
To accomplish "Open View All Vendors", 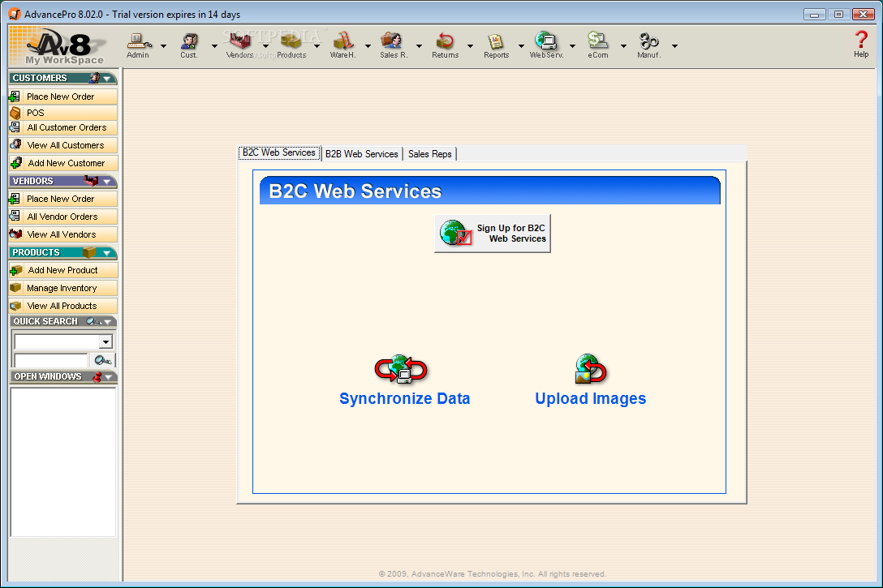I will [63, 234].
